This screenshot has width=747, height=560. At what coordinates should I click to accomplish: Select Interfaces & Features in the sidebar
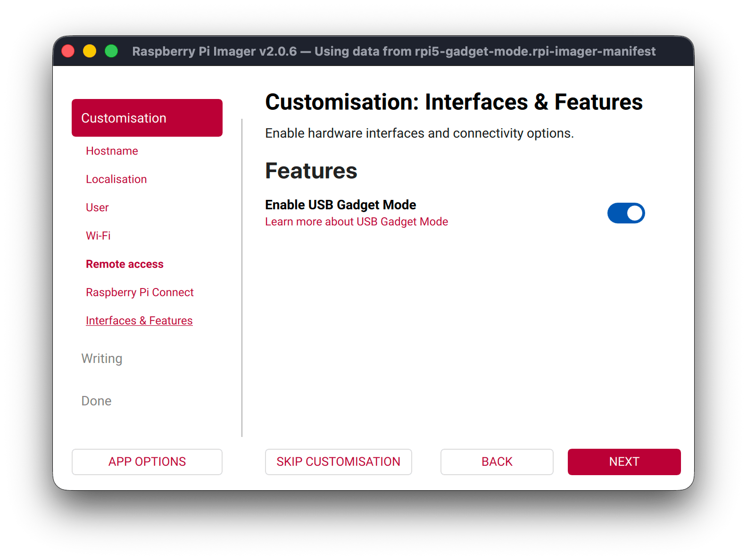(x=139, y=321)
